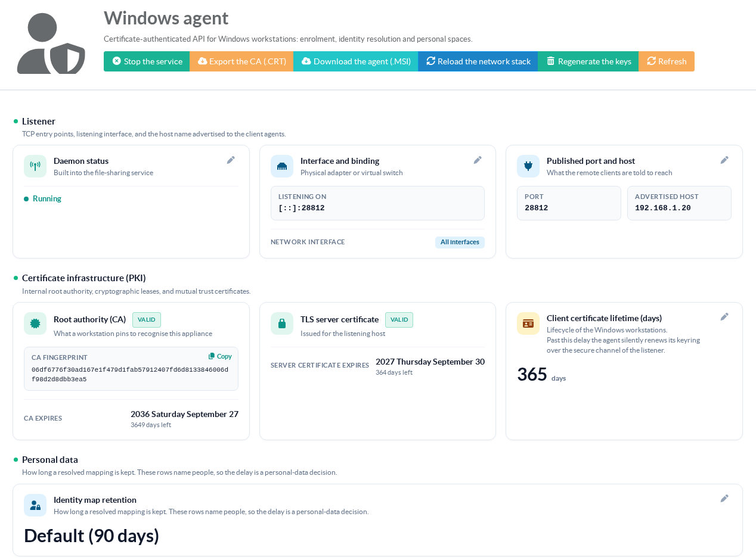Click the Certificate infrastructure (PKI) heading
The height and width of the screenshot is (560, 756).
click(84, 278)
